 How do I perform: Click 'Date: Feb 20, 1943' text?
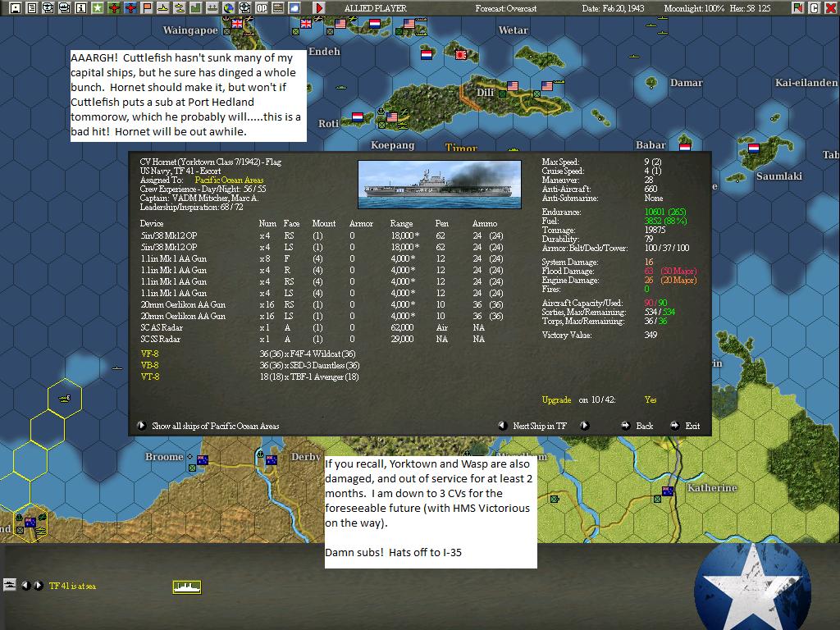click(612, 8)
